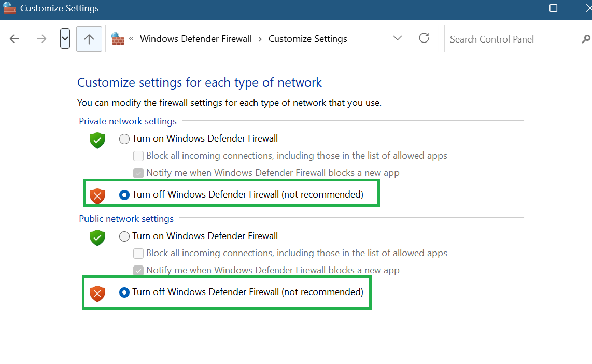Click the double-chevron breadcrumb overflow
Viewport: 592px width, 364px height.
click(x=131, y=38)
